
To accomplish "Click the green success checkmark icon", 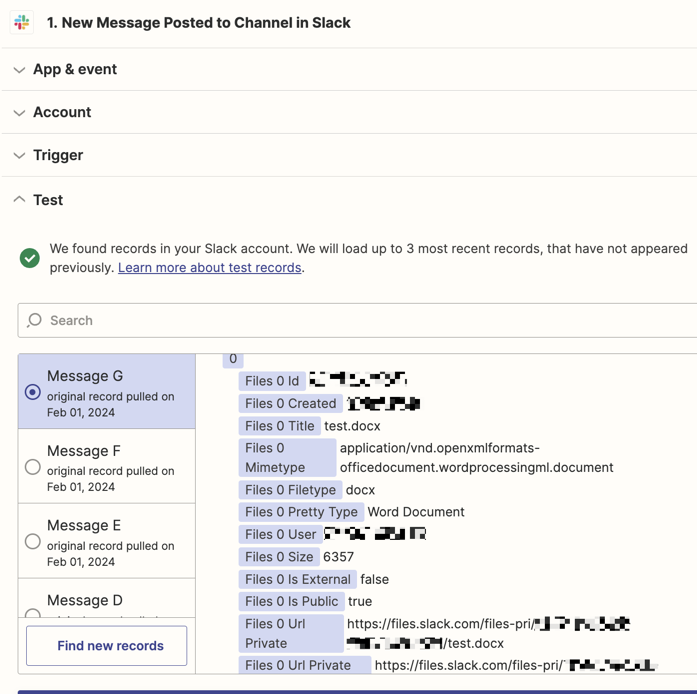I will 30,258.
